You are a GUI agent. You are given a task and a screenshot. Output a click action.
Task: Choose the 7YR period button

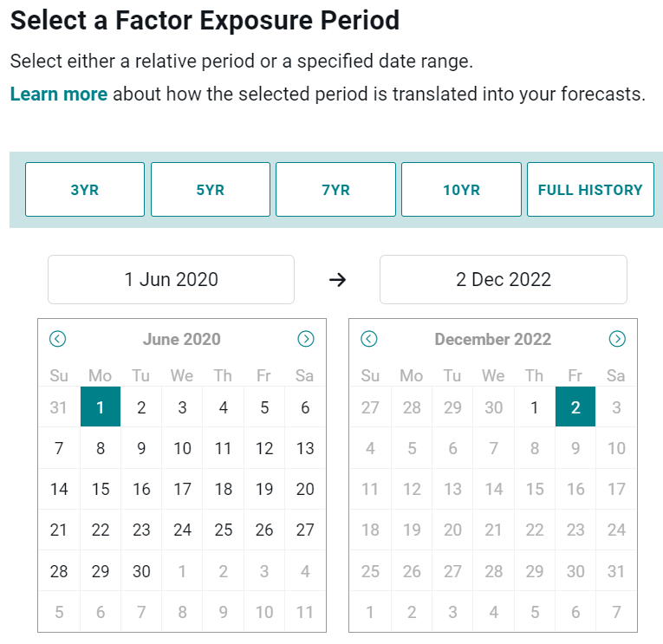pyautogui.click(x=335, y=190)
